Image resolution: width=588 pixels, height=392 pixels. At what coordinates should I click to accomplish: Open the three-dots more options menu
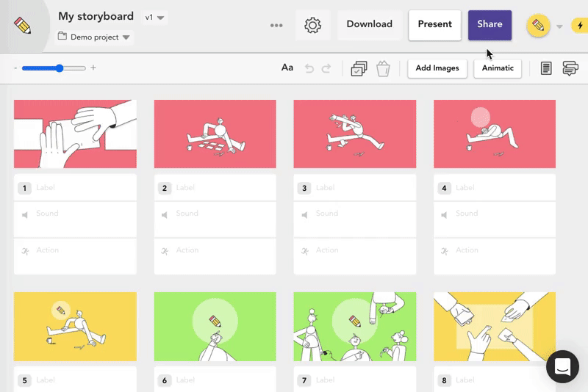tap(276, 25)
